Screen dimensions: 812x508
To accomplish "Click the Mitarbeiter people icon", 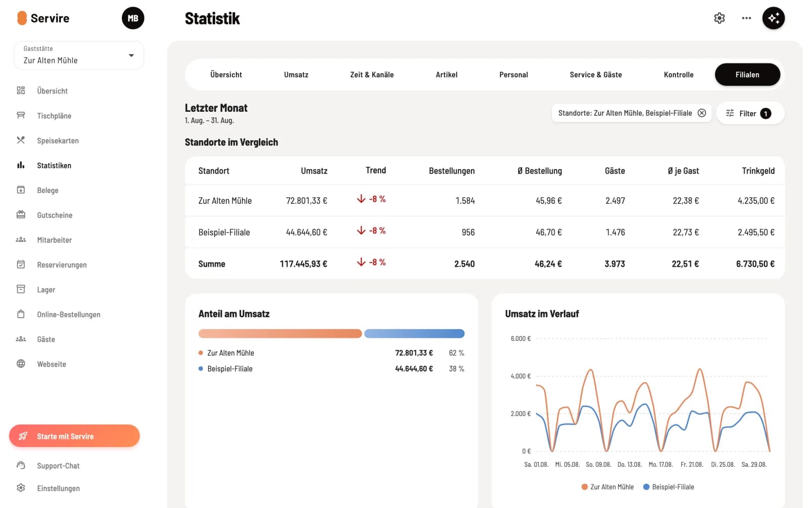I will [x=21, y=240].
